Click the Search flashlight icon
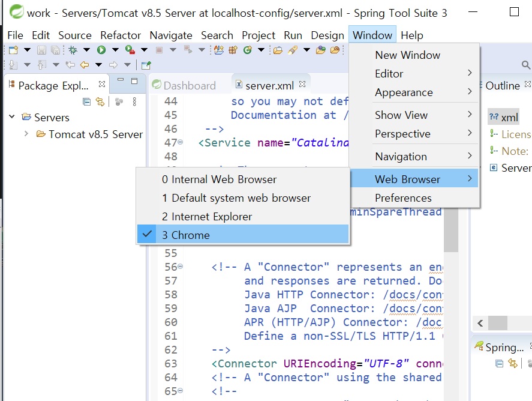Screen dimensions: 532x401 (x=293, y=50)
